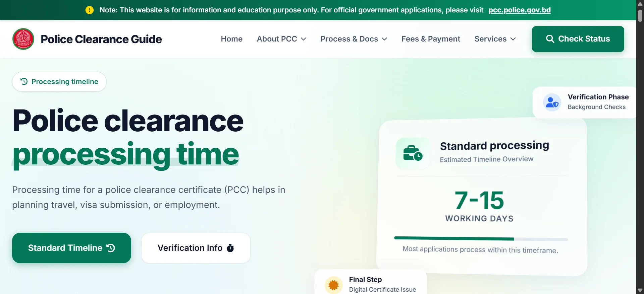Click the red Police Clearance Guide logo emblem
This screenshot has width=644, height=294.
(x=23, y=39)
